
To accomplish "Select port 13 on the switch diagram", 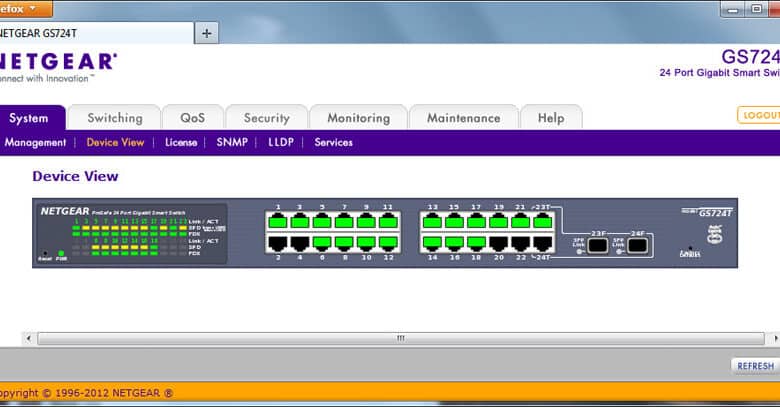I will tap(432, 221).
